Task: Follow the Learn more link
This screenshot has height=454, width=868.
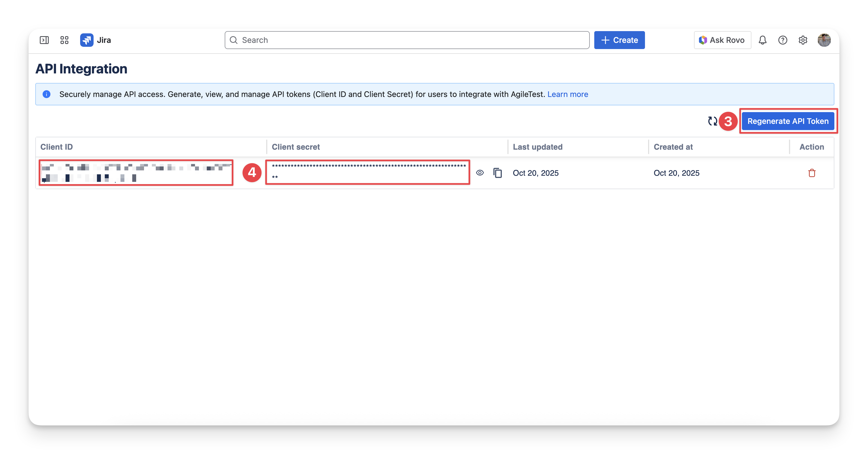Action: [x=567, y=94]
